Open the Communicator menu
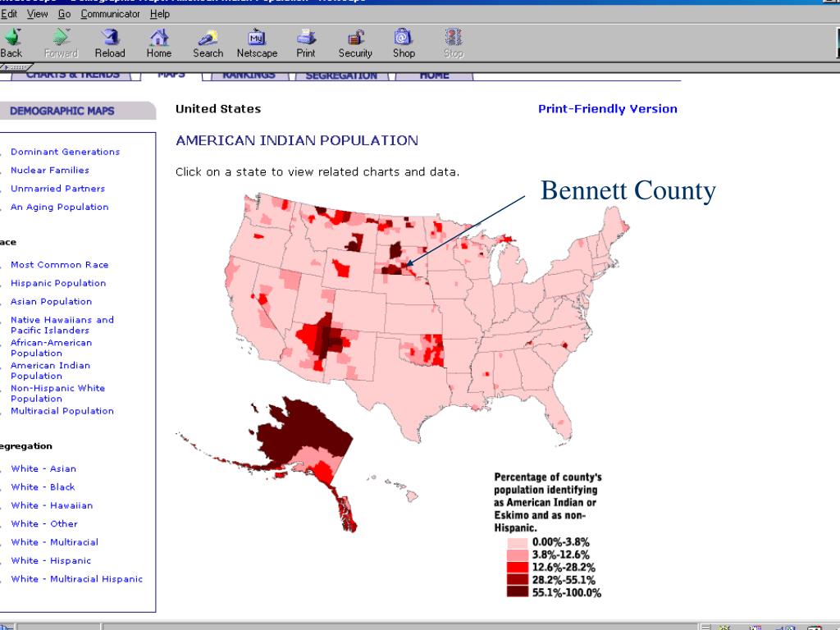Image resolution: width=840 pixels, height=630 pixels. coord(111,14)
